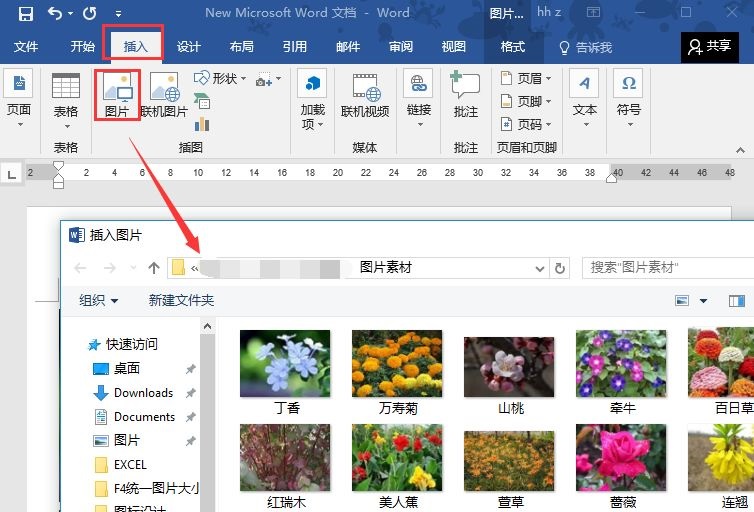The image size is (754, 512).
Task: Click the 共享 share button
Action: coord(709,46)
